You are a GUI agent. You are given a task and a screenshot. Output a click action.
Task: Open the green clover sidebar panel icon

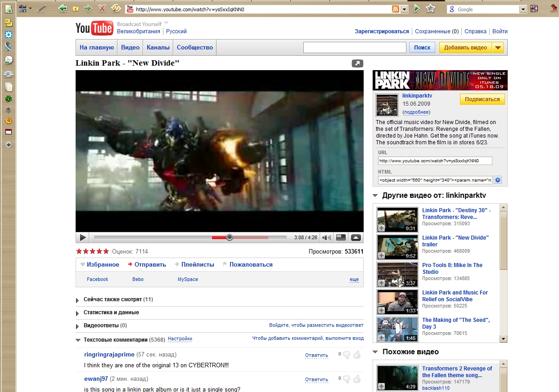pos(9,99)
